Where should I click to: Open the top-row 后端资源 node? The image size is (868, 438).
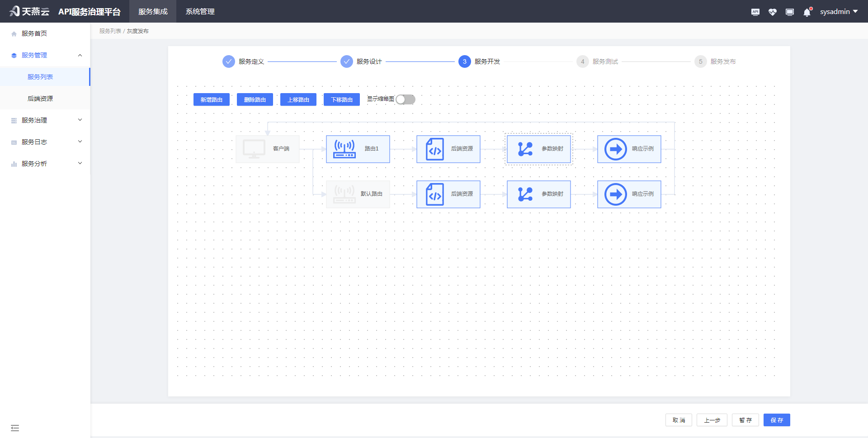(448, 149)
